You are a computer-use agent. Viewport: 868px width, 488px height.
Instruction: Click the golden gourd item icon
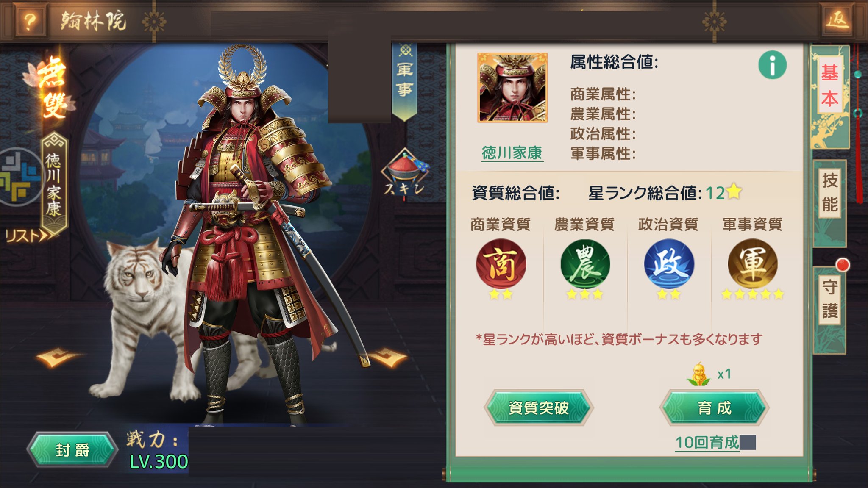pyautogui.click(x=698, y=374)
